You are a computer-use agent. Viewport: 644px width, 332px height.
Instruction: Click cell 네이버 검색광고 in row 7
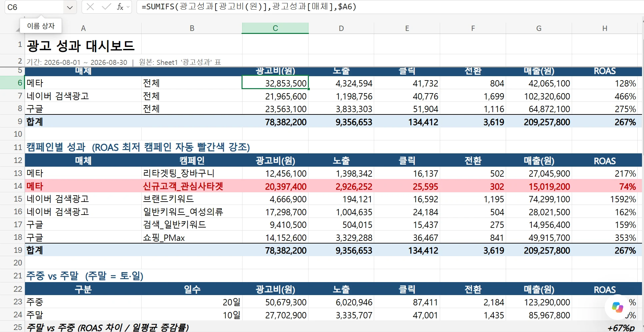[83, 96]
